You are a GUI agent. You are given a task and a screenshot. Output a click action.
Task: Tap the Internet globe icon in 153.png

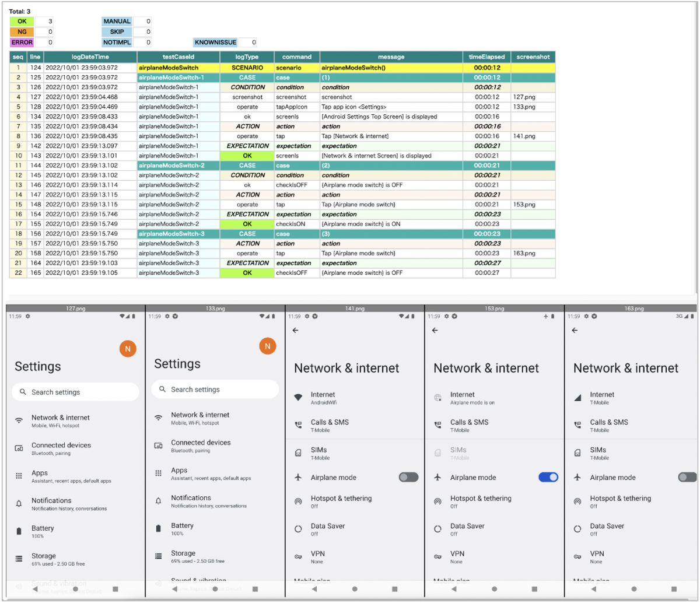coord(437,398)
